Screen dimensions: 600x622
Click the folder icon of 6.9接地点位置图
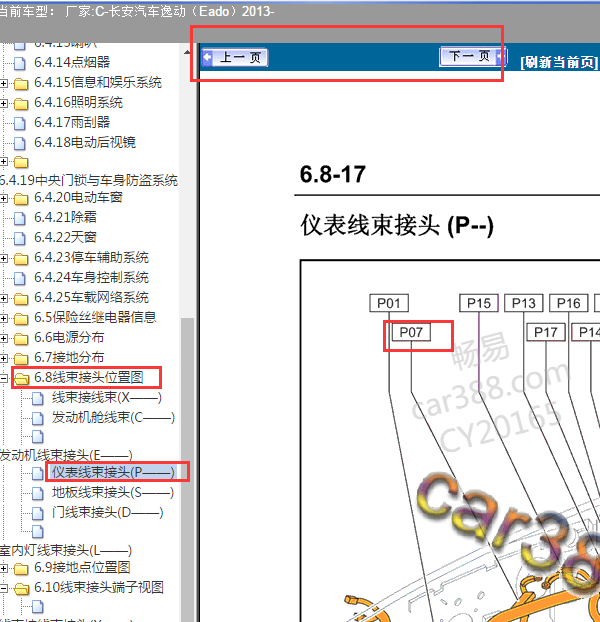21,569
